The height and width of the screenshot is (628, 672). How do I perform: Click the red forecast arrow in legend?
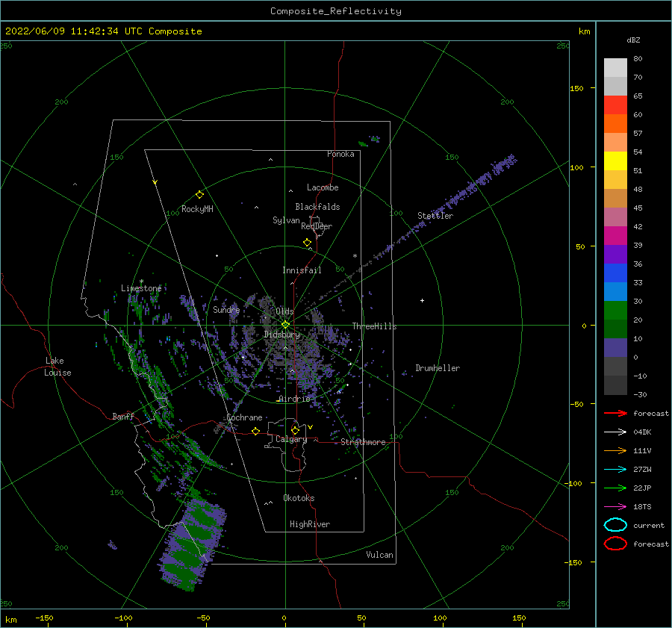(615, 413)
